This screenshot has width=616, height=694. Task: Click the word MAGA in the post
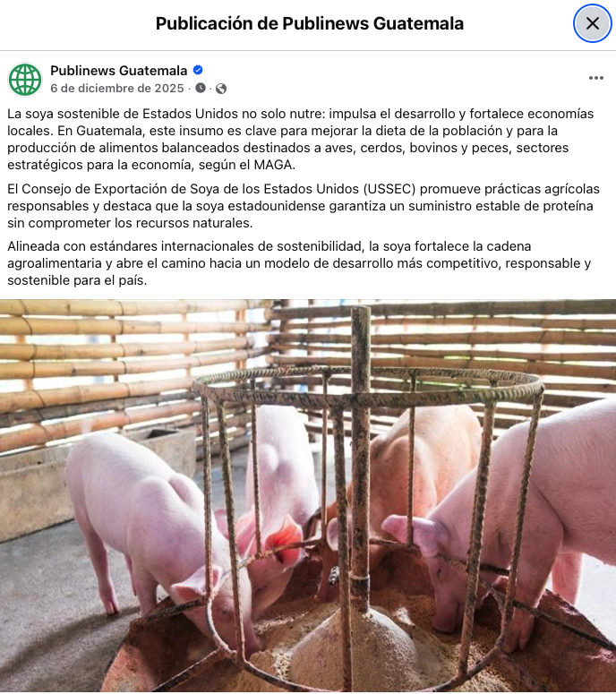click(272, 165)
